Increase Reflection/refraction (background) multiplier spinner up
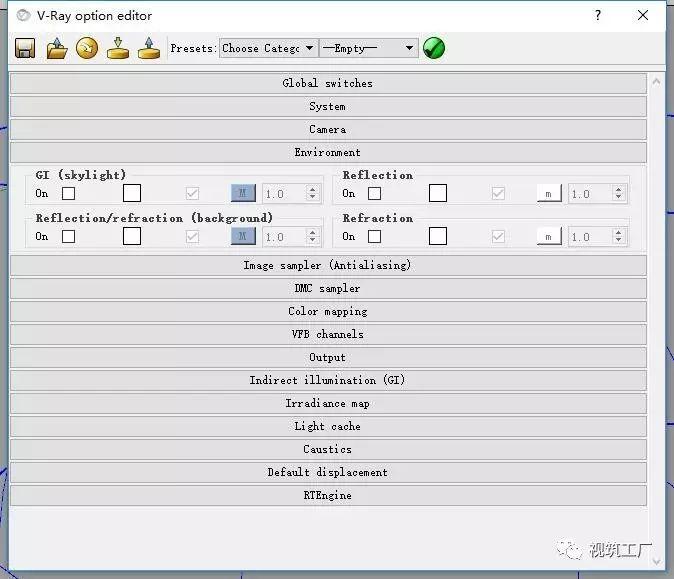674x579 pixels. point(312,232)
